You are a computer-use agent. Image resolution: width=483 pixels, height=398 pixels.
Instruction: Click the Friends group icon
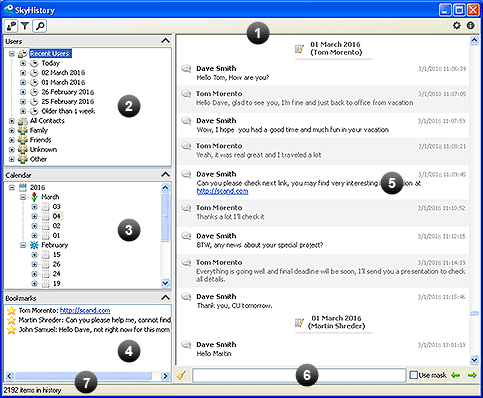coord(23,140)
